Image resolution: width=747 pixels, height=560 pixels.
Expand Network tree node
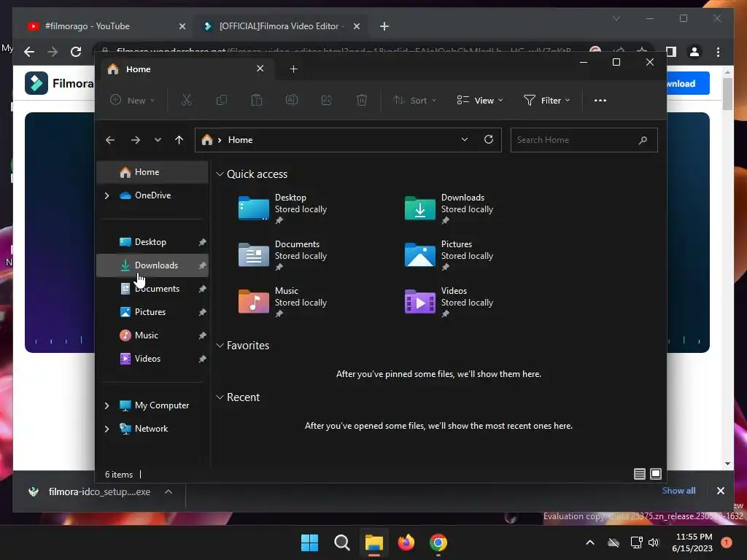point(107,429)
